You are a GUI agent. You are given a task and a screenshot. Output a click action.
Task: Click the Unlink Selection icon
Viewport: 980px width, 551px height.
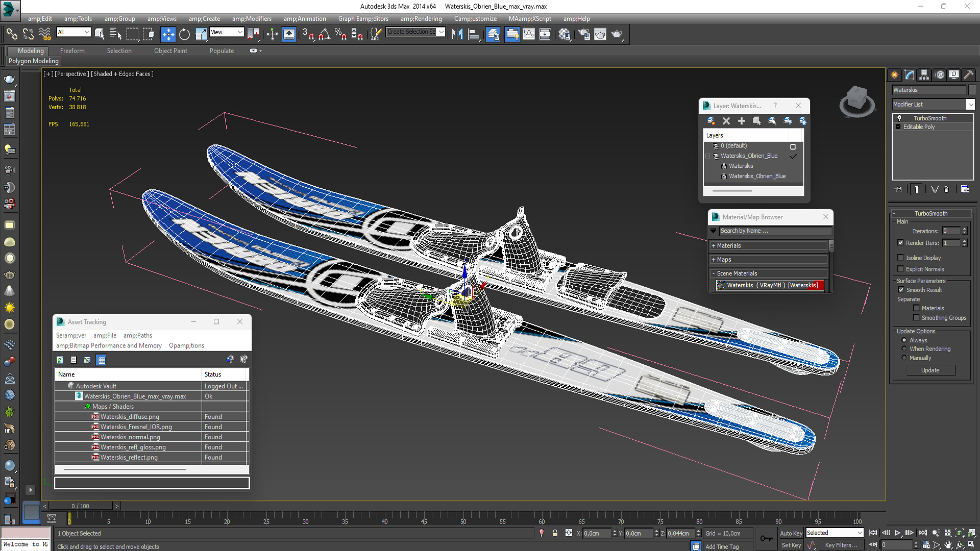[x=28, y=34]
